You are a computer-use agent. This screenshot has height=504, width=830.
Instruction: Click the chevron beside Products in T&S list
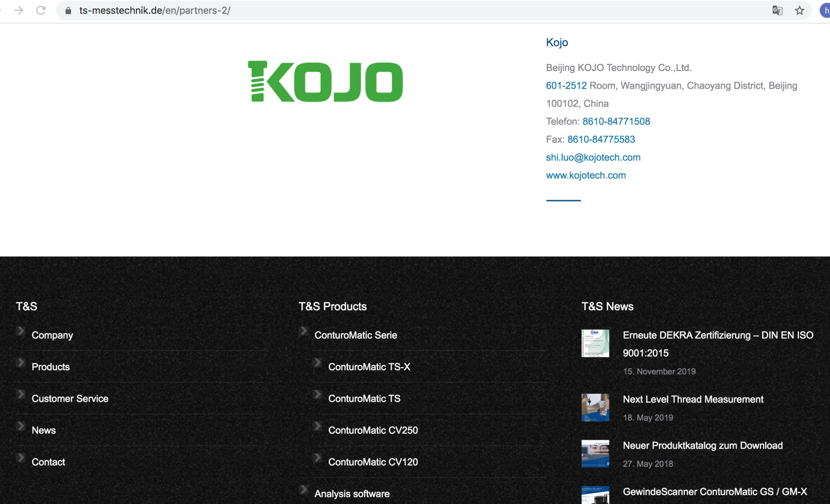pyautogui.click(x=21, y=362)
